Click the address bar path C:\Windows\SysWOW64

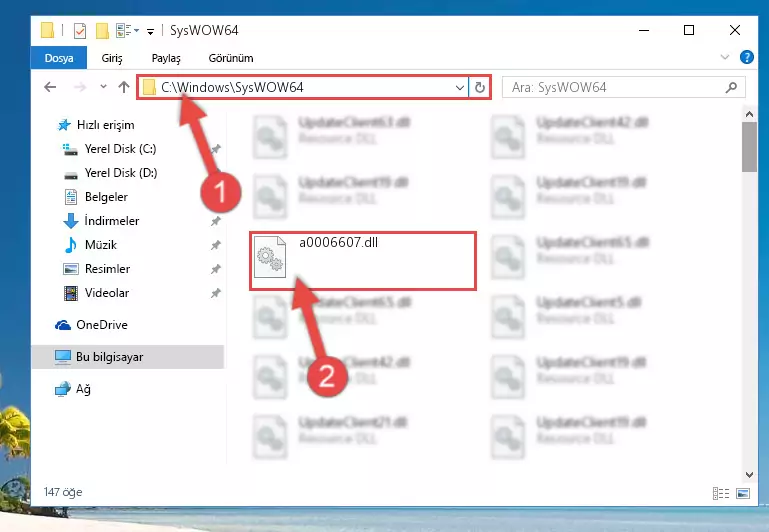point(232,87)
